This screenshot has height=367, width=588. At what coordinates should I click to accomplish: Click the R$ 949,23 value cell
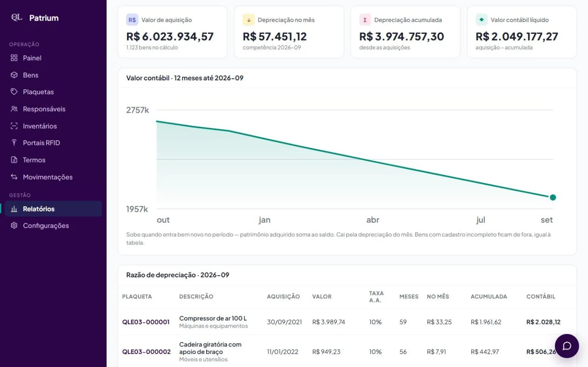coord(326,351)
